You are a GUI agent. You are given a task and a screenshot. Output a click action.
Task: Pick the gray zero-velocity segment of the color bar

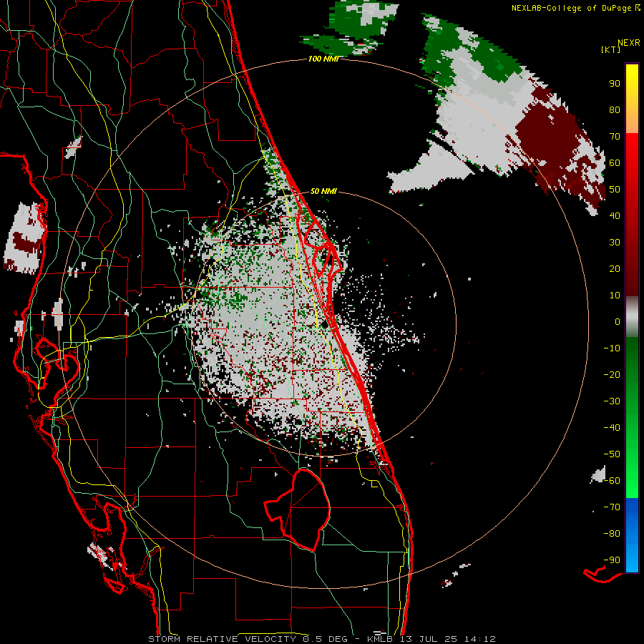pos(632,317)
